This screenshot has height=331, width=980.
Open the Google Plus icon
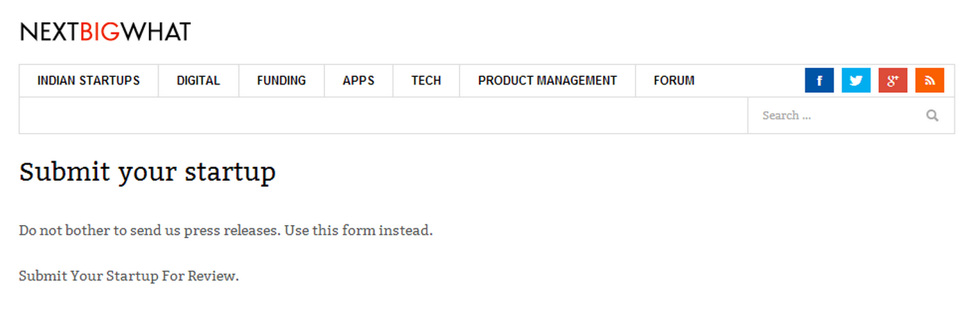coord(893,80)
